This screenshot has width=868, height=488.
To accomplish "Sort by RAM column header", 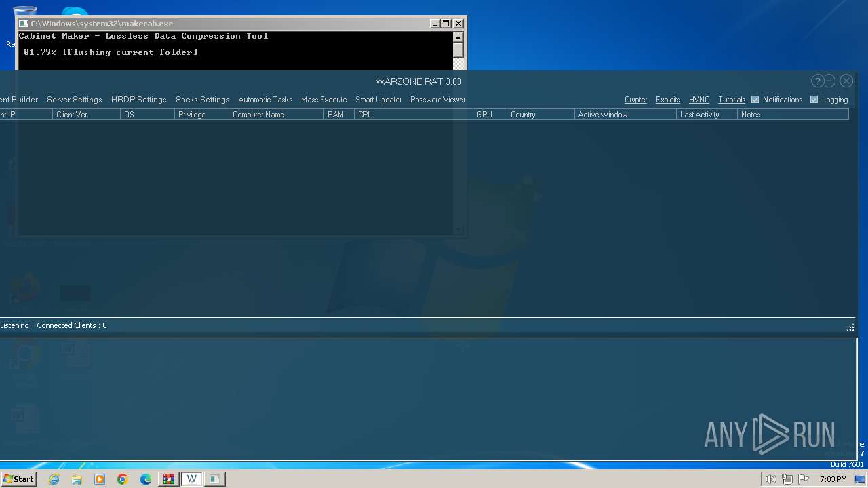I will [x=339, y=115].
